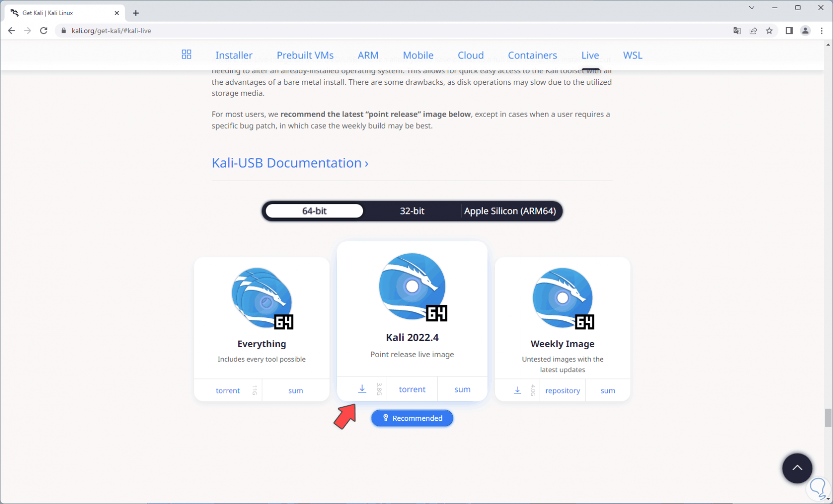Viewport: 833px width, 504px height.
Task: Click the Everything card title
Action: [262, 344]
